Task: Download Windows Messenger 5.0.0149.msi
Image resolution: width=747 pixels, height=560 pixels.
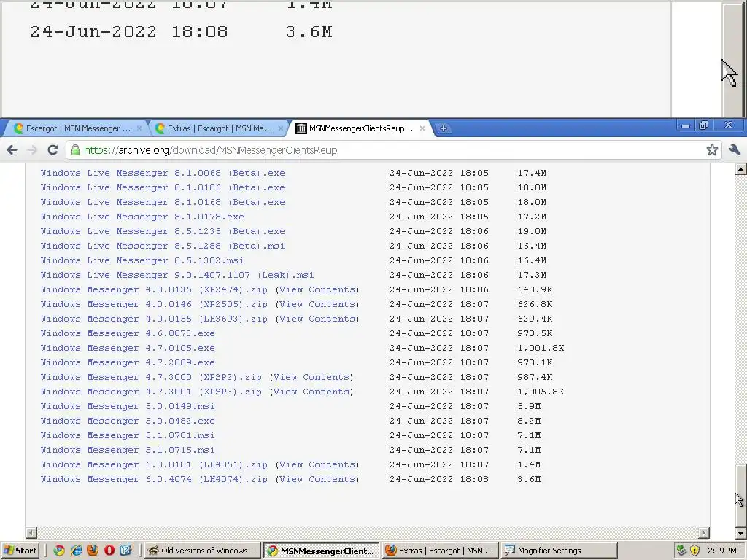Action: (128, 407)
